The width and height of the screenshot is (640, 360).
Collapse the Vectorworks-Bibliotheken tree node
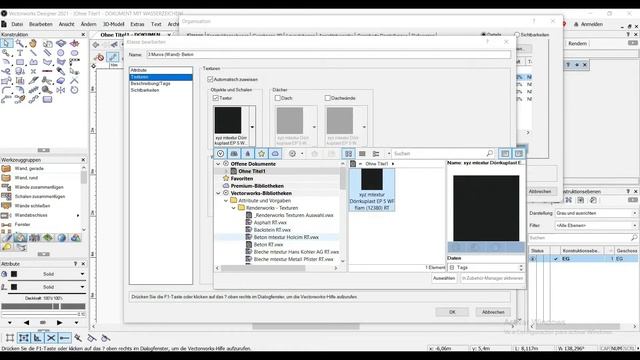218,193
